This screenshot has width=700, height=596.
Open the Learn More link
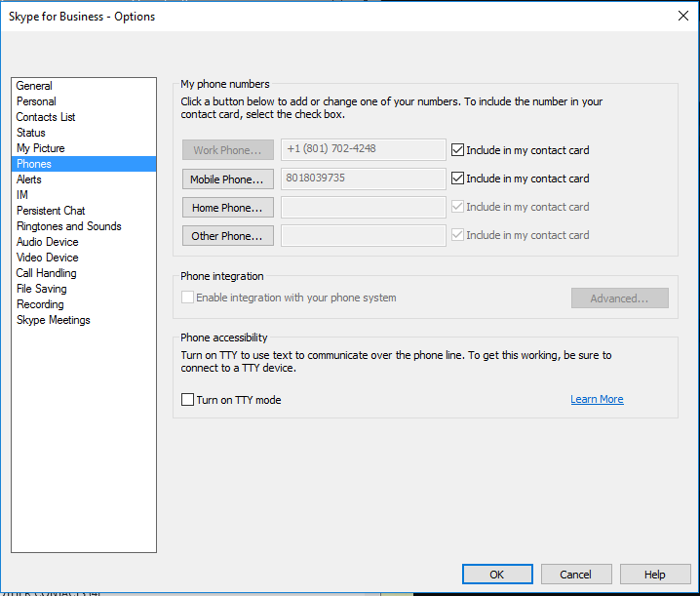(597, 399)
